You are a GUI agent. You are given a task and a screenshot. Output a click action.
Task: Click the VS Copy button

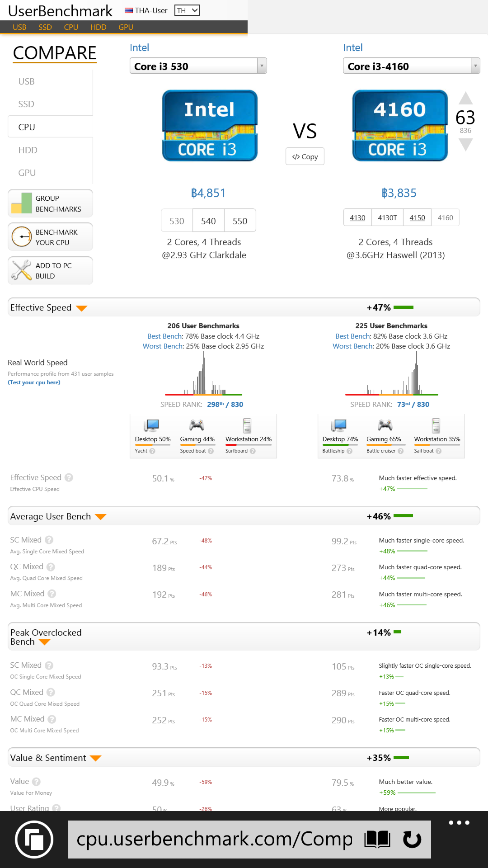(305, 156)
